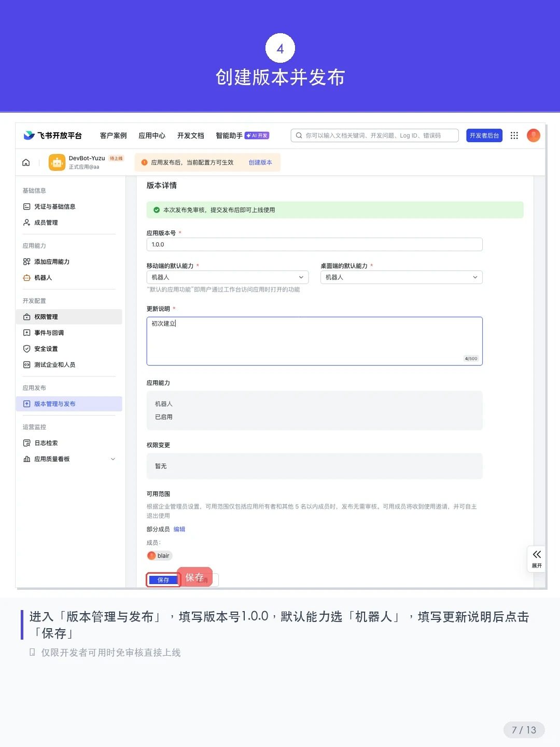Click the home icon beside DevBot-Yuzu

click(x=26, y=162)
